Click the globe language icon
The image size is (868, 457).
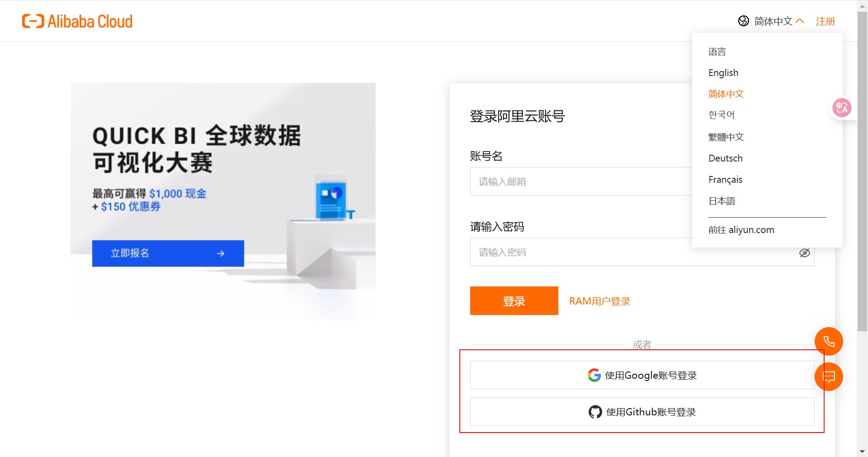click(x=743, y=21)
